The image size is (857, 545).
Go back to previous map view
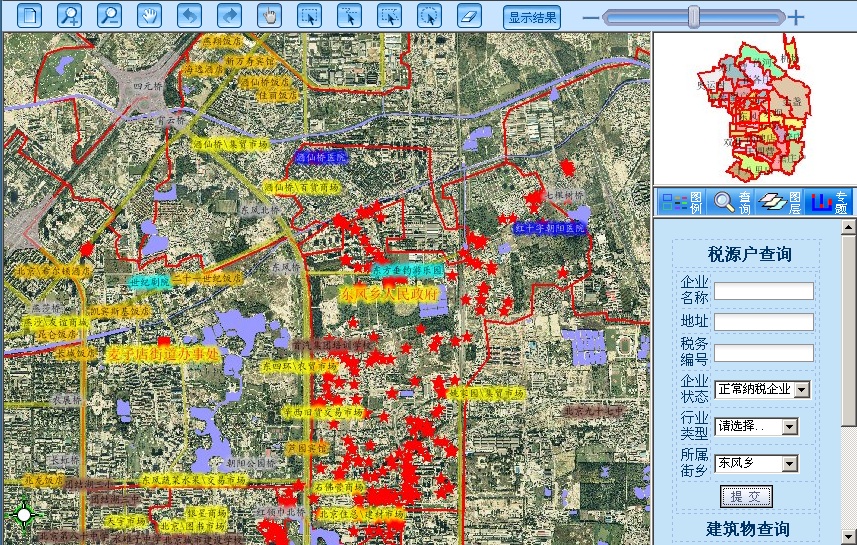189,16
